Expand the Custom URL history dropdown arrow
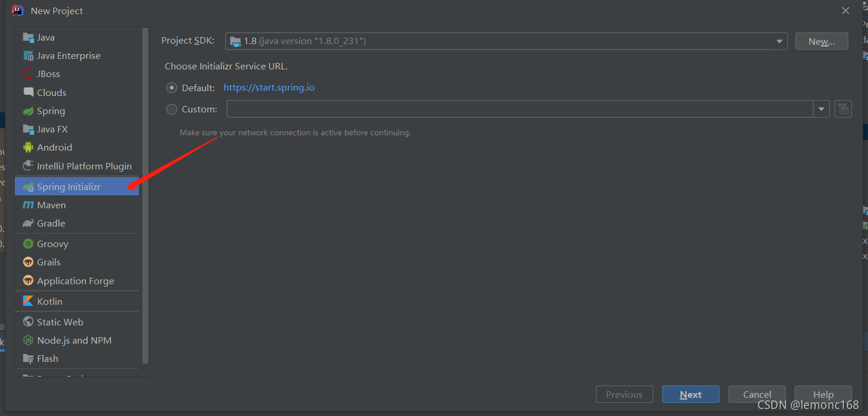Screen dimensions: 868x416 coord(822,109)
